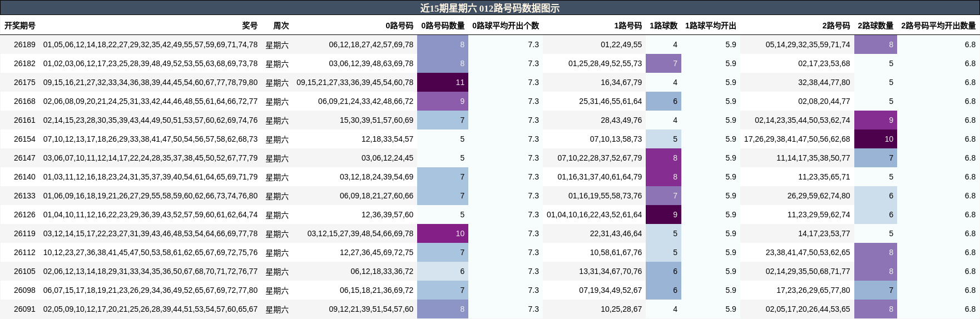Select 0路号码 cell 12,36,39,57,60
The height and width of the screenshot is (319, 980).
pyautogui.click(x=388, y=215)
